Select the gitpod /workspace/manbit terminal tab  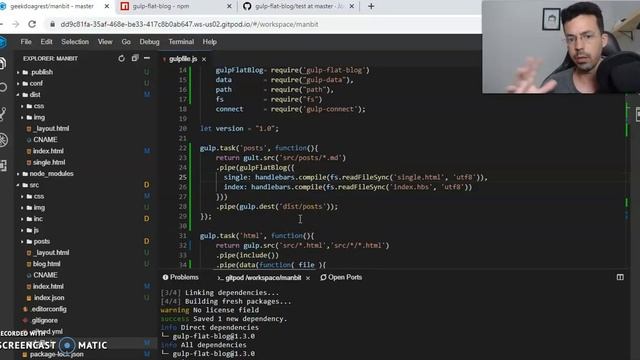260,278
